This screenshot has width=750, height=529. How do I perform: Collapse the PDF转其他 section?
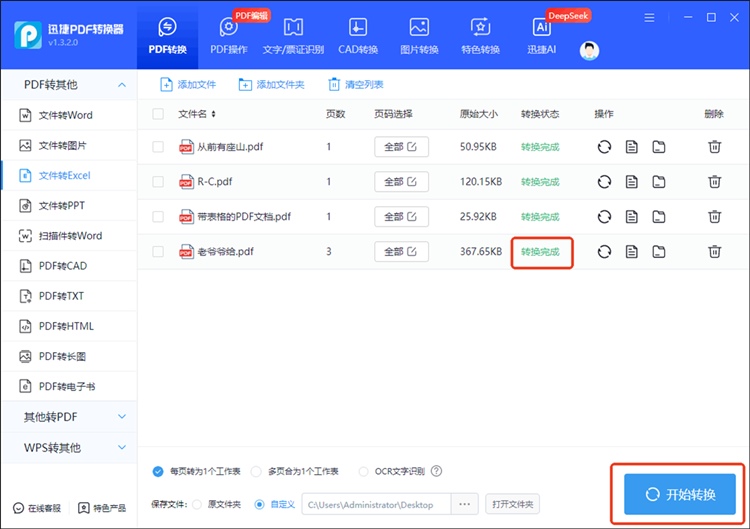[68, 85]
